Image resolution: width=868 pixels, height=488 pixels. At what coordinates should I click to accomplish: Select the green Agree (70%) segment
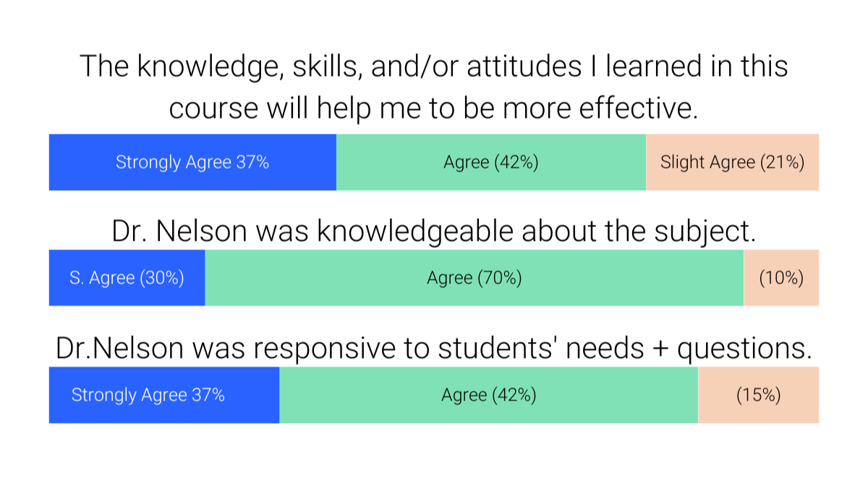475,278
